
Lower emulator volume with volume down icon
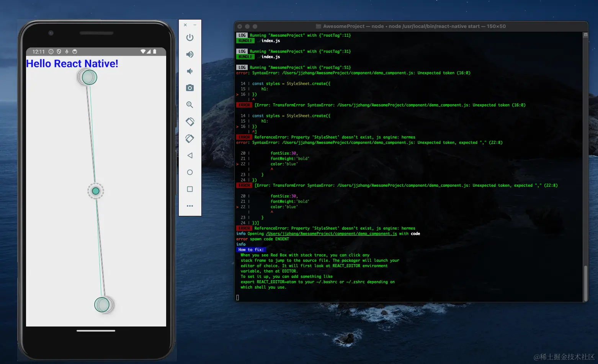click(x=190, y=71)
